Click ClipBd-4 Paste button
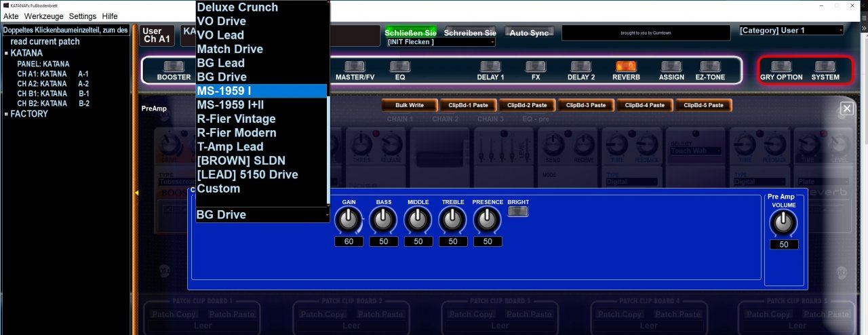The image size is (868, 335). coord(645,105)
